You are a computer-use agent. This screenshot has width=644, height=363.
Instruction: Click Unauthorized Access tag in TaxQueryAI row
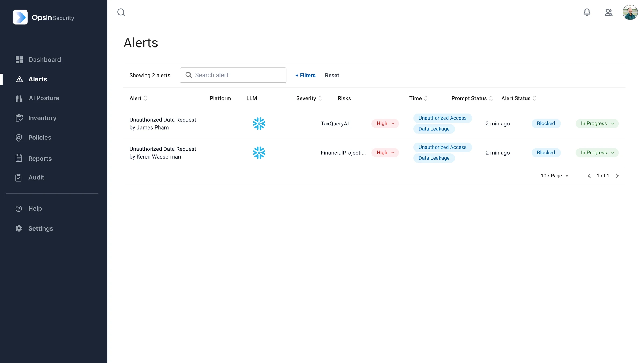442,118
